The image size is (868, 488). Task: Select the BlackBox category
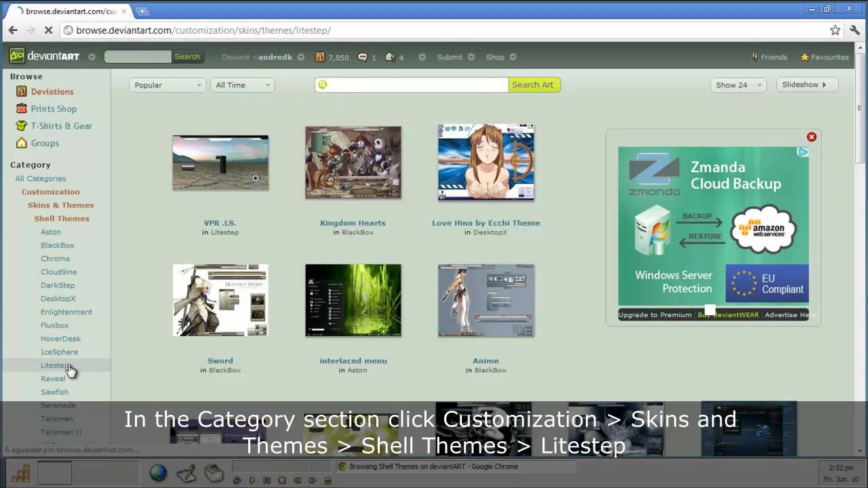point(58,245)
